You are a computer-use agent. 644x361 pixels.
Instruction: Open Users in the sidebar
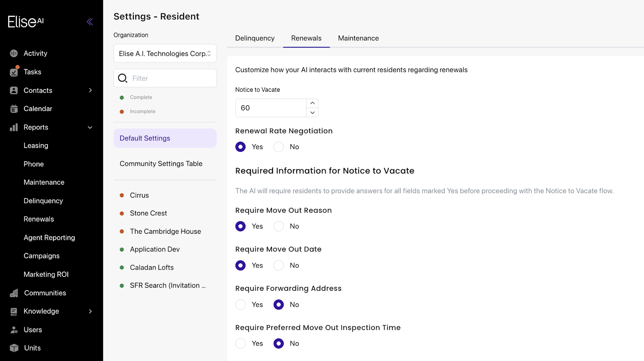[x=33, y=330]
